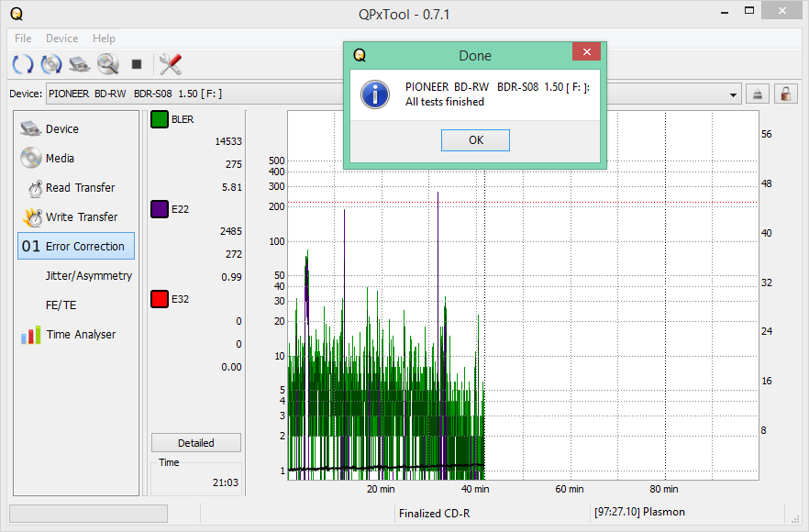The height and width of the screenshot is (532, 809).
Task: Click the Finalized CD-R status text
Action: [435, 514]
